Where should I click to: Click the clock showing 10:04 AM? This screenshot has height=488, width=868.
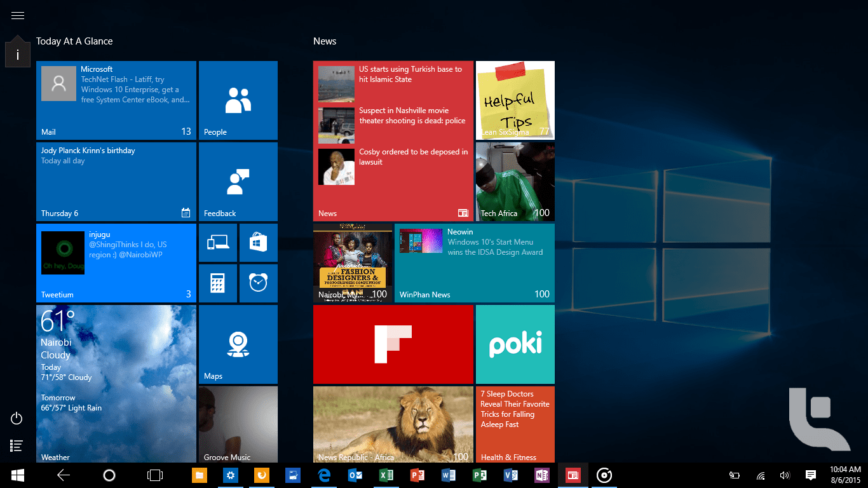point(846,475)
